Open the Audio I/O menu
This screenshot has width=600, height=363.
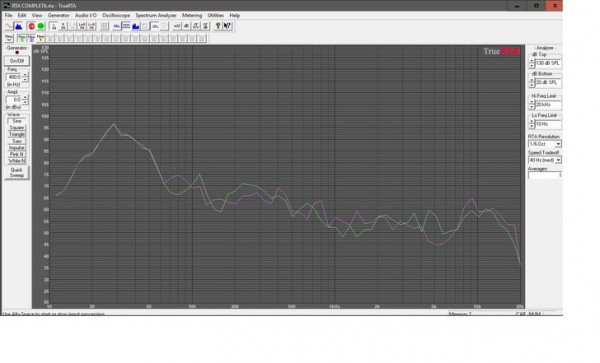click(86, 15)
